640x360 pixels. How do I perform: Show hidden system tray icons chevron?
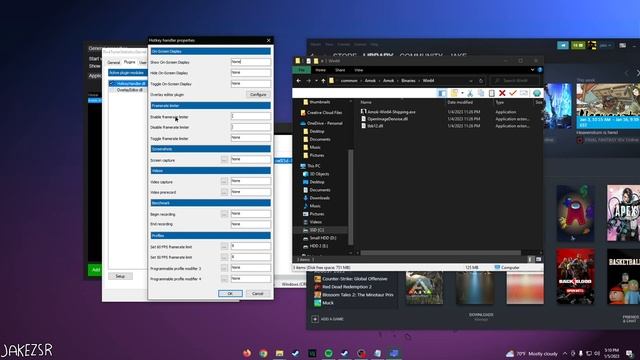coord(565,353)
